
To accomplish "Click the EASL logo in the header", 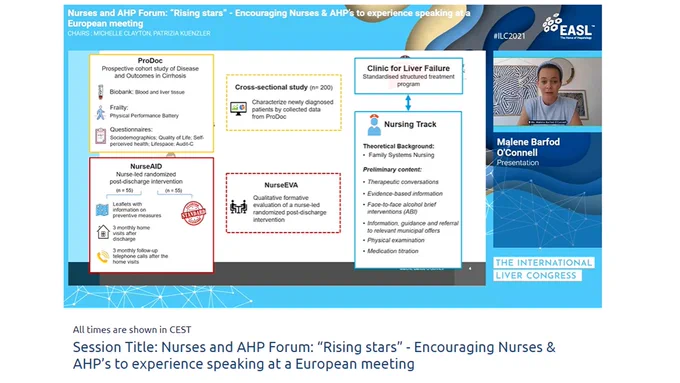I will tap(568, 26).
